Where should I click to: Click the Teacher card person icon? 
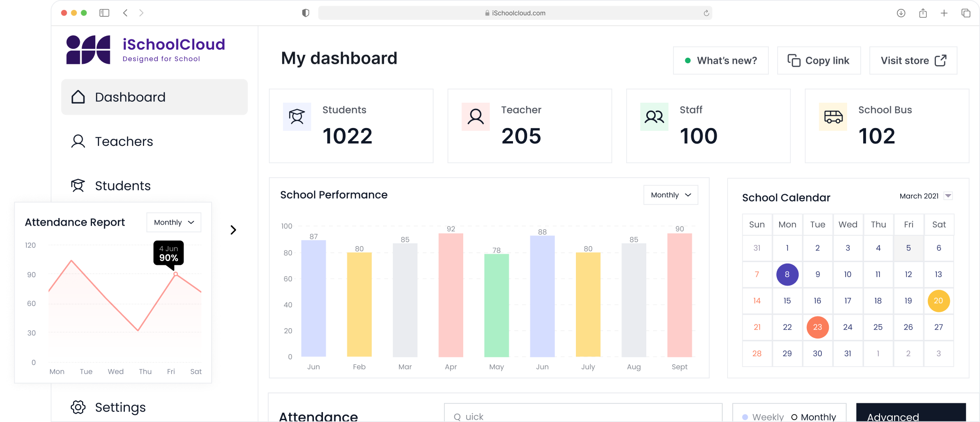[x=475, y=117]
